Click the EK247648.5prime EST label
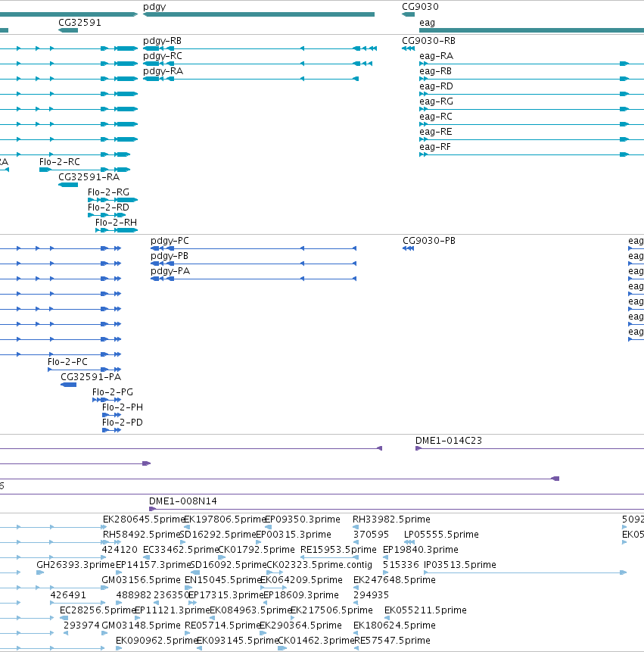644x652 pixels. [x=394, y=579]
